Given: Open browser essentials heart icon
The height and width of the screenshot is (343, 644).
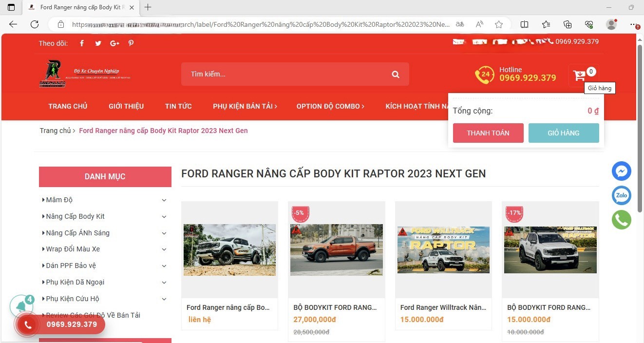Looking at the screenshot, I should click(x=589, y=24).
